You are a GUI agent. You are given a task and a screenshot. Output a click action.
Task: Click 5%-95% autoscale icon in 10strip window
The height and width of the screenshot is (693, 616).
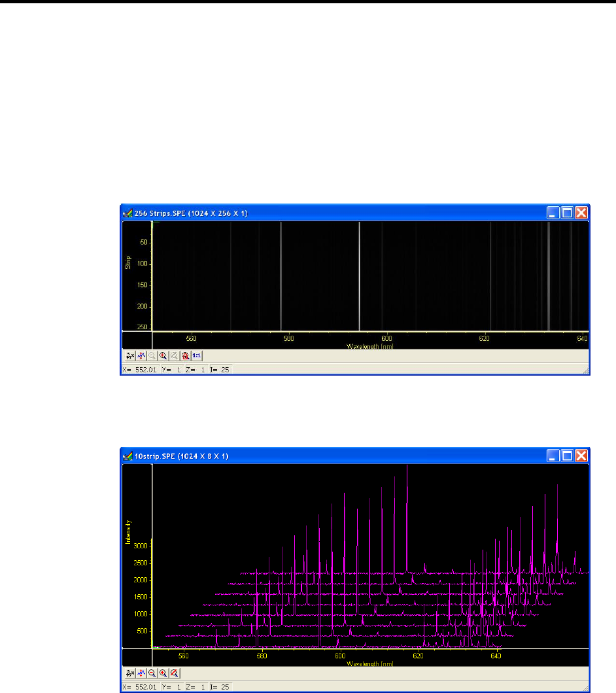click(x=130, y=673)
